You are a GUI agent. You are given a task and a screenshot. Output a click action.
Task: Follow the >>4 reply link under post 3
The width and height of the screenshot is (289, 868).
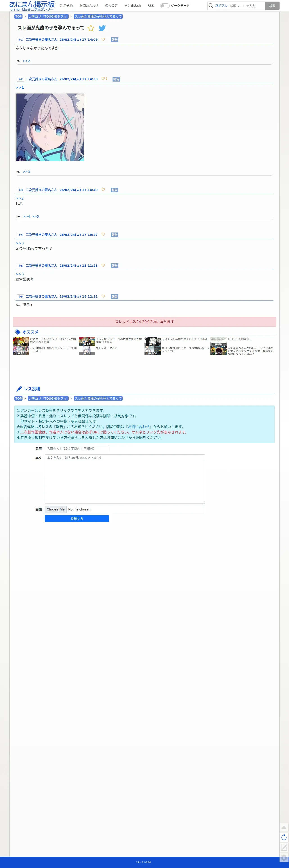pos(26,217)
